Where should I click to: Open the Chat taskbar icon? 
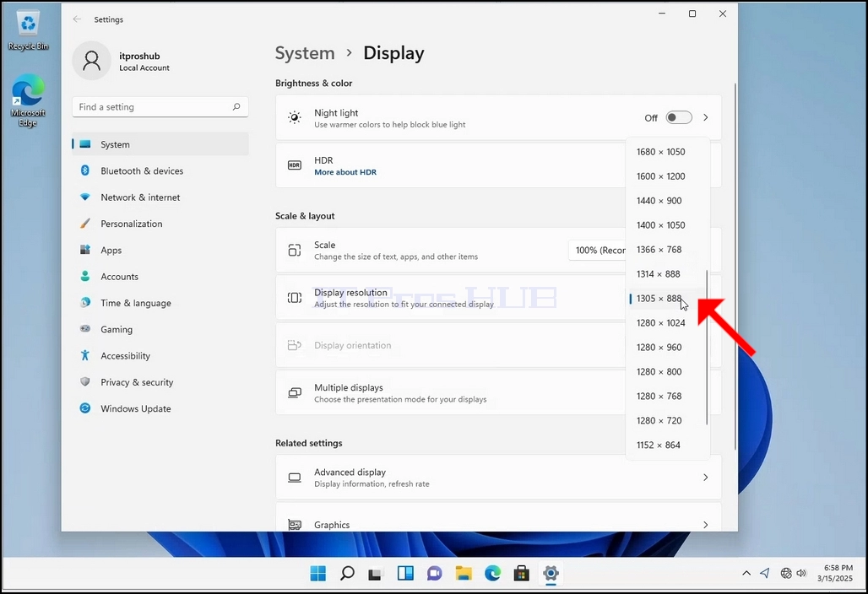[435, 574]
